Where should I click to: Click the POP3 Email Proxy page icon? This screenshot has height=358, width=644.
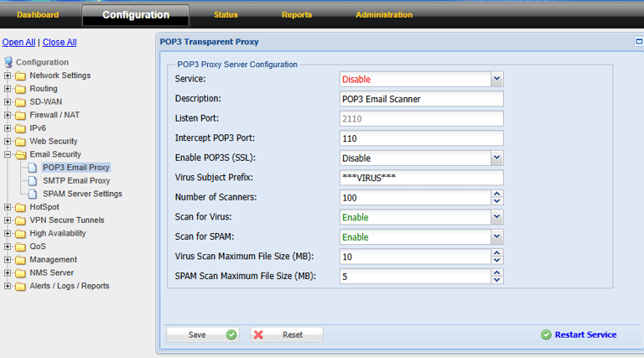tap(33, 168)
